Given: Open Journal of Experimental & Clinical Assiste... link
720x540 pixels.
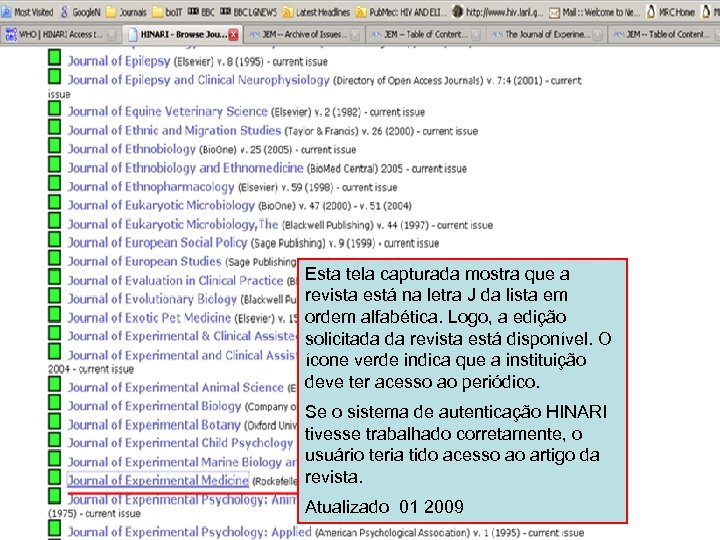Looking at the screenshot, I should 182,336.
